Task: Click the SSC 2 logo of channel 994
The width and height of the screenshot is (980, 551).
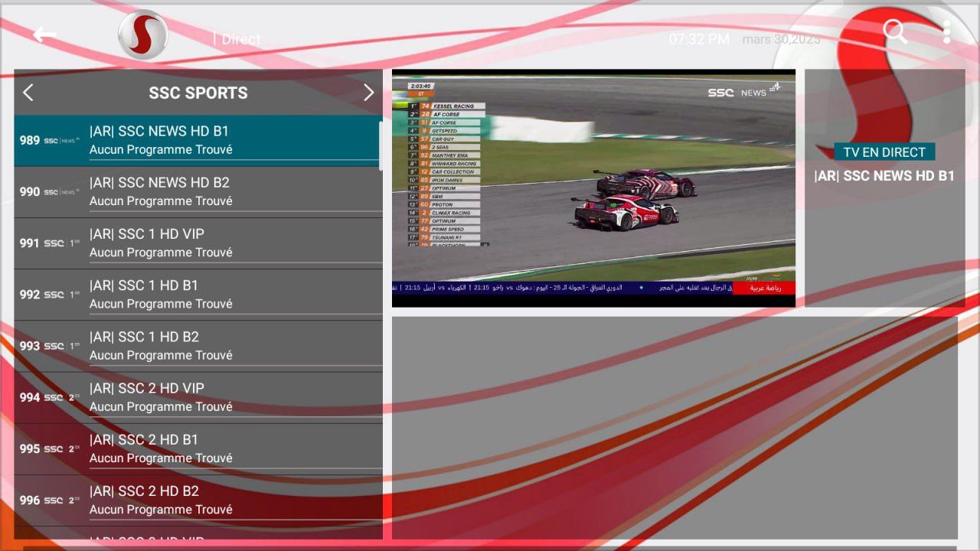Action: pyautogui.click(x=62, y=397)
